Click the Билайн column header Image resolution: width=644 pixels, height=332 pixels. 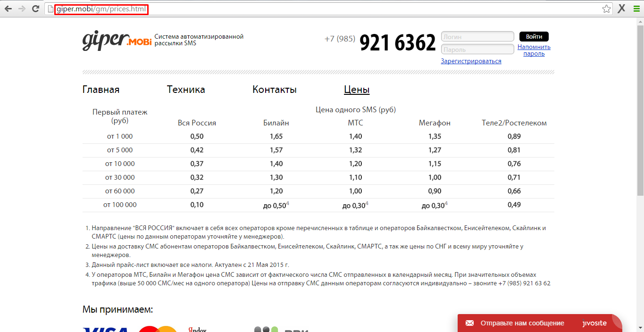(276, 123)
